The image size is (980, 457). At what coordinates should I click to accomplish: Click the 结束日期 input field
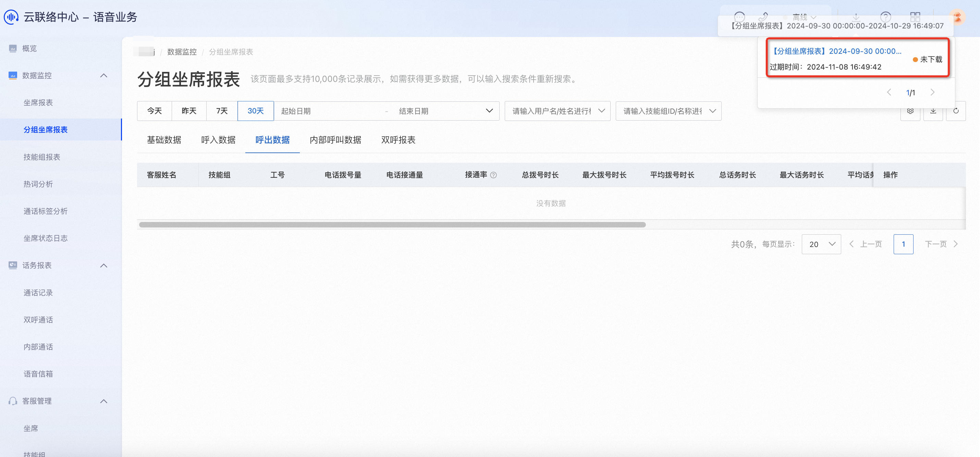pos(438,111)
